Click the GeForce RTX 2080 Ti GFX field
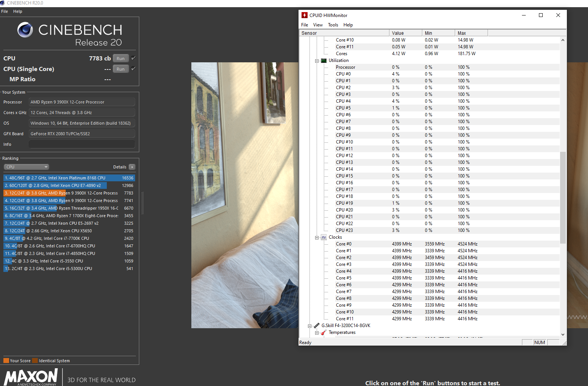The height and width of the screenshot is (386, 588). click(82, 134)
